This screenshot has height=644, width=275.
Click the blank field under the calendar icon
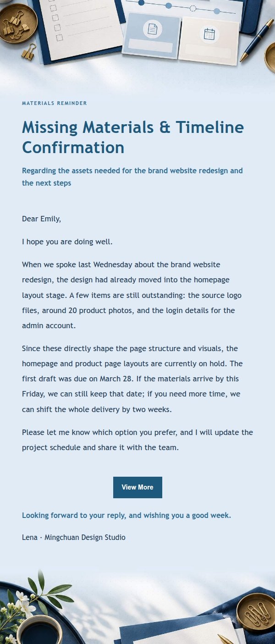208,51
